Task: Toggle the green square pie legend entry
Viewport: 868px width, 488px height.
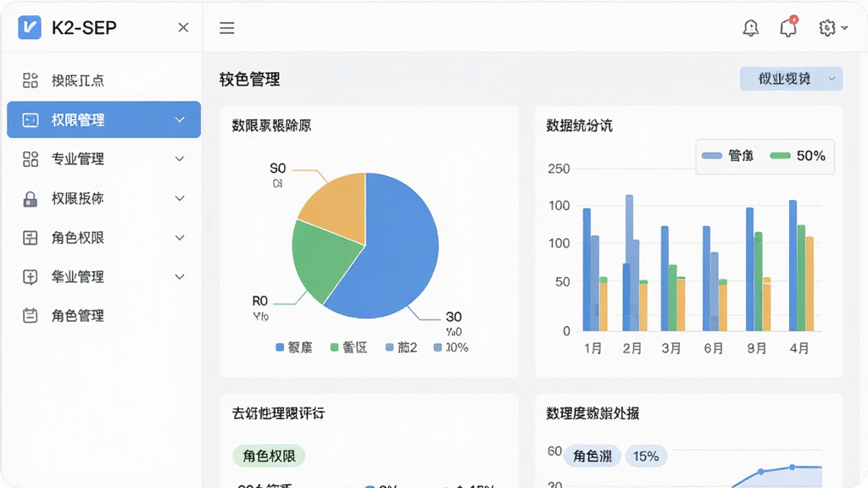Action: 348,347
